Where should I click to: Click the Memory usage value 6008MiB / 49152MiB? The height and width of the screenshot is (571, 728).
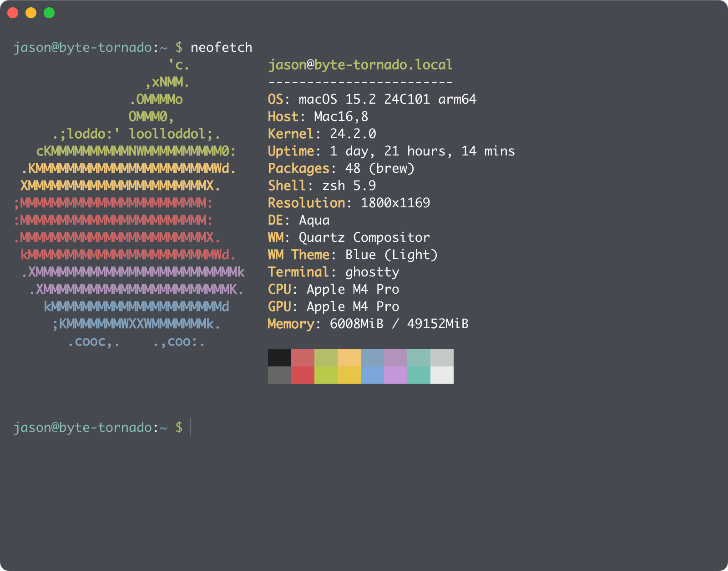coord(399,324)
